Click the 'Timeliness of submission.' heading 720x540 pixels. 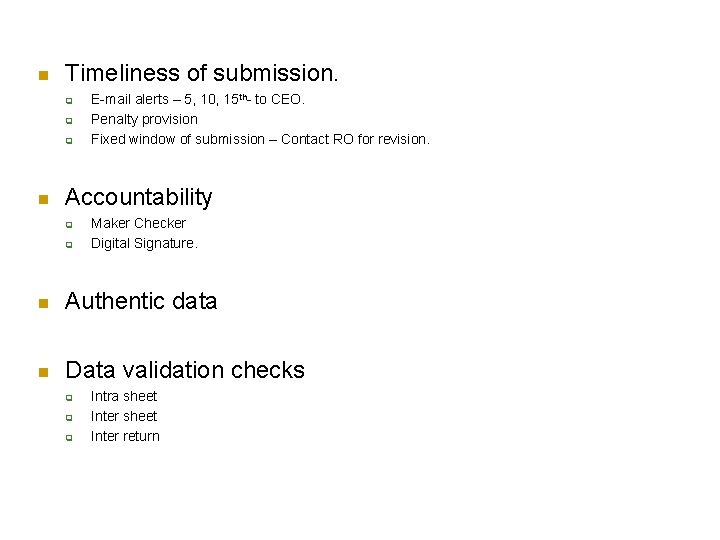(202, 73)
